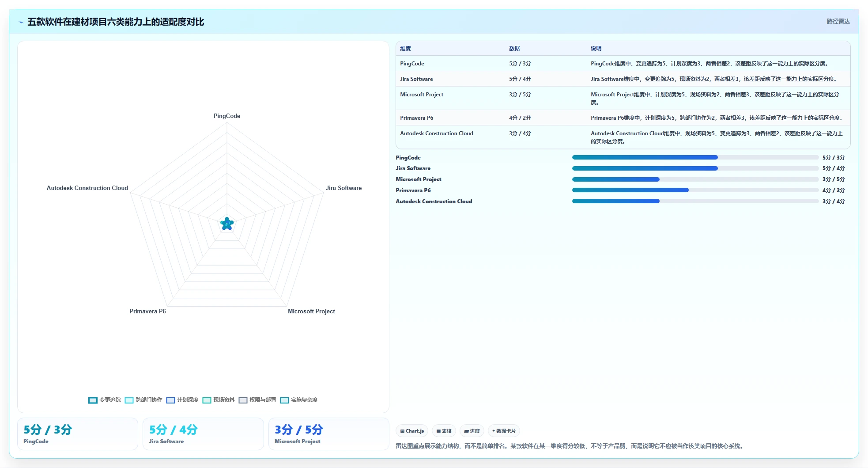Click the Autodesk Construction Cloud radar axis label
Viewport: 868px width, 468px height.
point(87,188)
